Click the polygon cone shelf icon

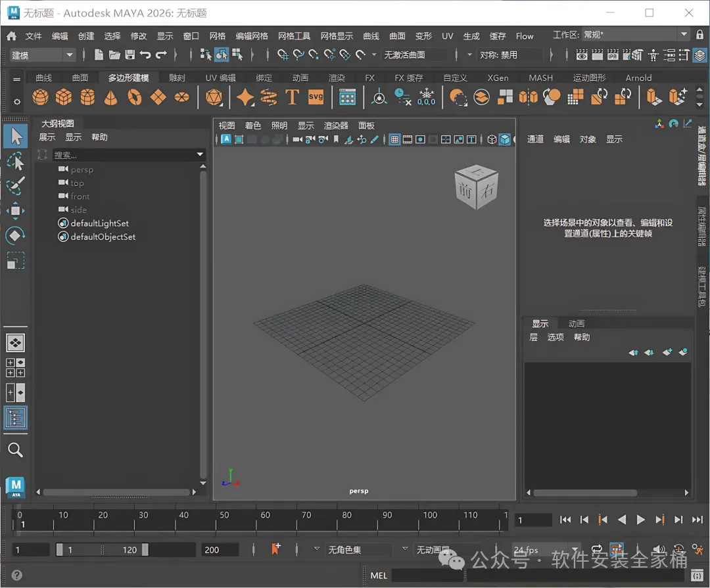click(x=111, y=98)
